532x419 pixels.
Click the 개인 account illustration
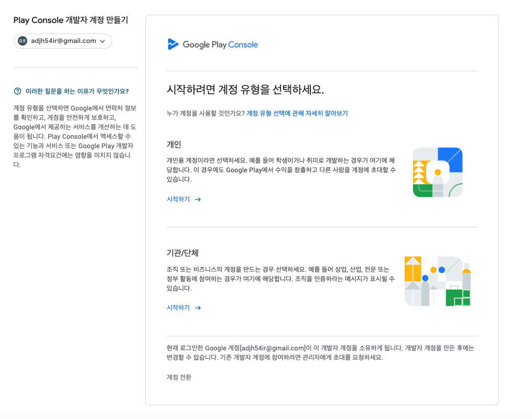click(x=438, y=172)
